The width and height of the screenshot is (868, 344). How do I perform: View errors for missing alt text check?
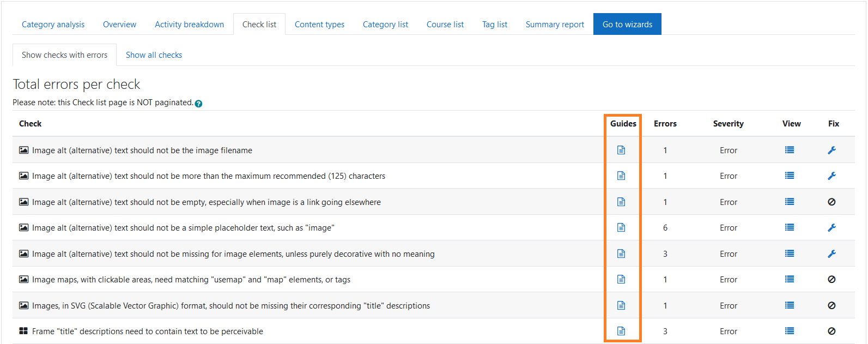click(x=790, y=254)
